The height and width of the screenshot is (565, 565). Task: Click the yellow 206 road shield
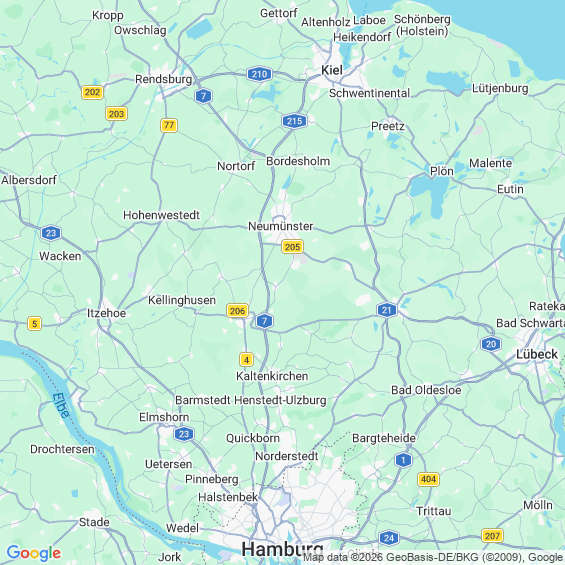click(237, 311)
